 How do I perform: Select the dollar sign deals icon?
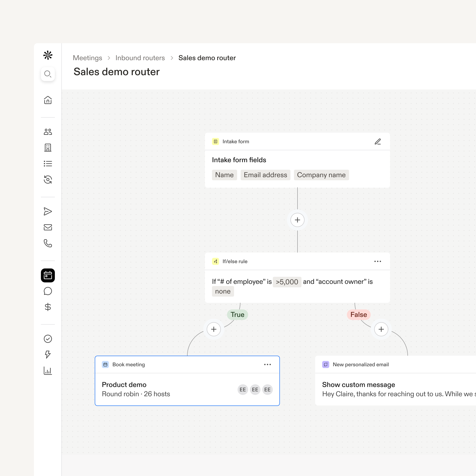tap(48, 307)
